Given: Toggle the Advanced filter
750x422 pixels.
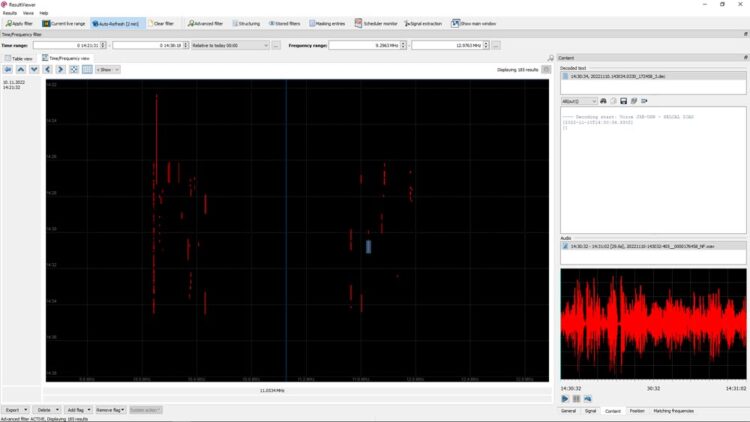Looking at the screenshot, I should (205, 22).
